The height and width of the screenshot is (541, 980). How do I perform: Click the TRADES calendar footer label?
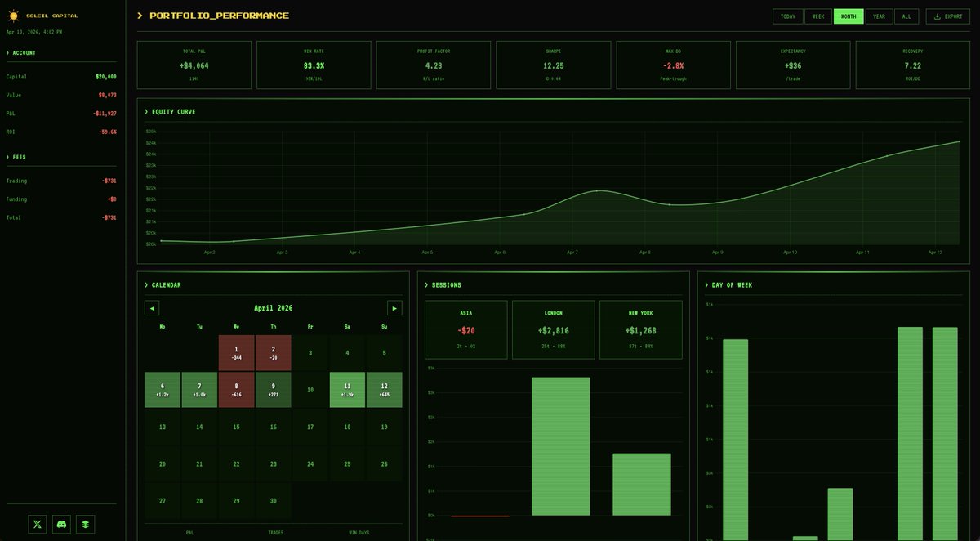click(x=276, y=533)
